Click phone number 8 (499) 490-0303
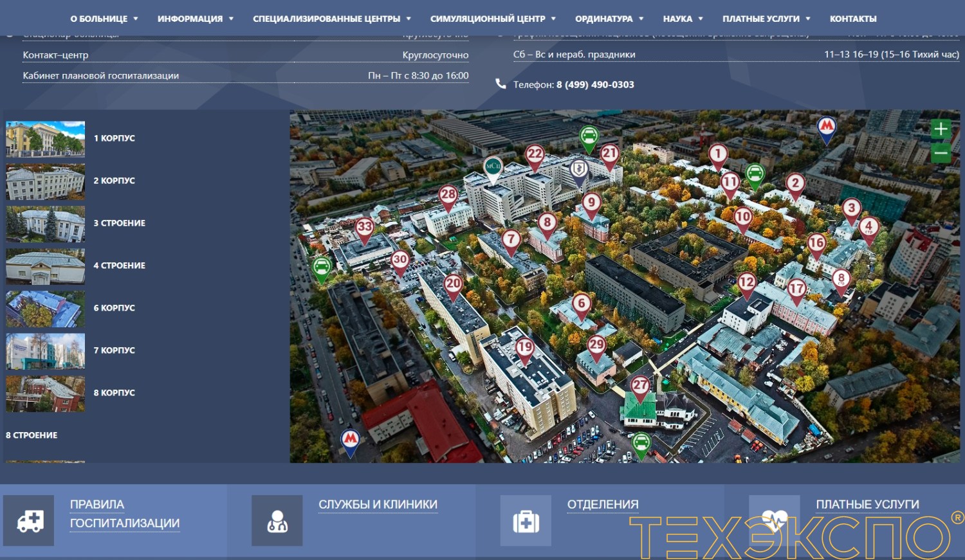The image size is (965, 560). 595,84
